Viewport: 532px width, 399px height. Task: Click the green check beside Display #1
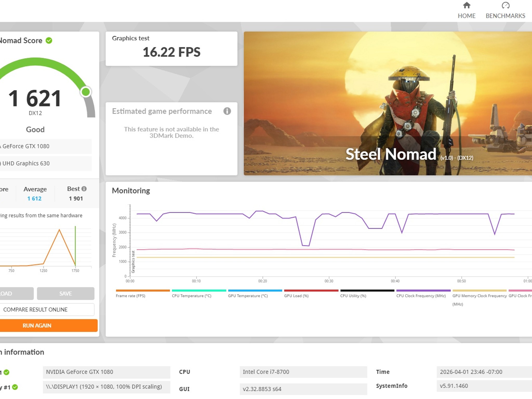pos(15,387)
